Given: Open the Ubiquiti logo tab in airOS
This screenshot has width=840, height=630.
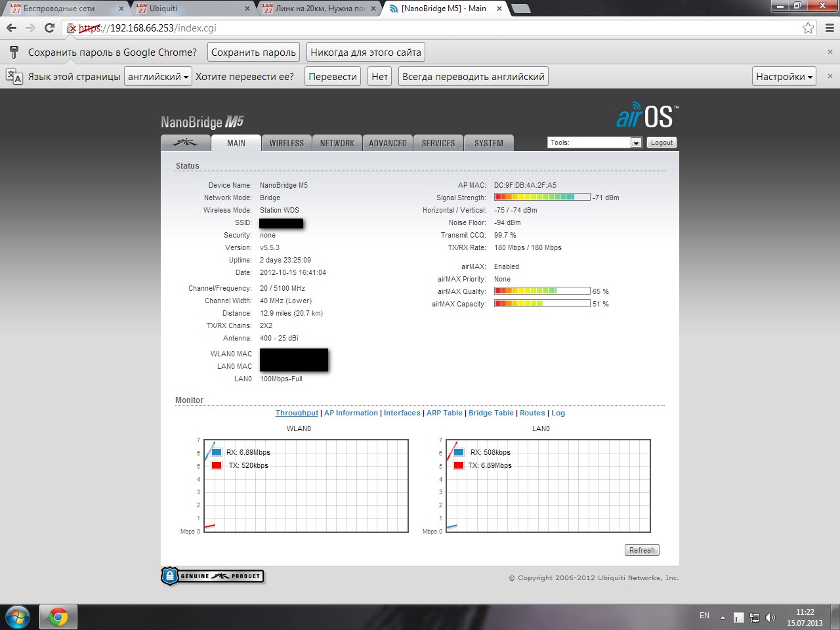Looking at the screenshot, I should point(186,143).
